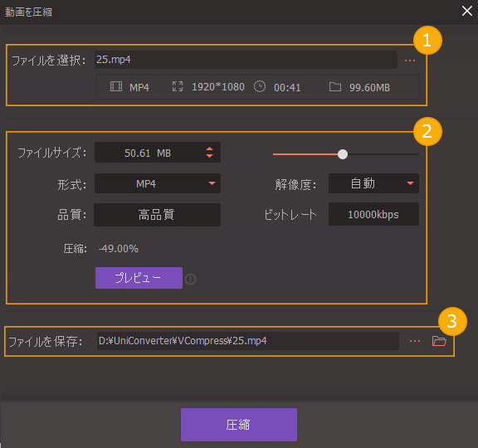The width and height of the screenshot is (478, 448).
Task: Click the ファイルサイズ label
Action: 51,153
